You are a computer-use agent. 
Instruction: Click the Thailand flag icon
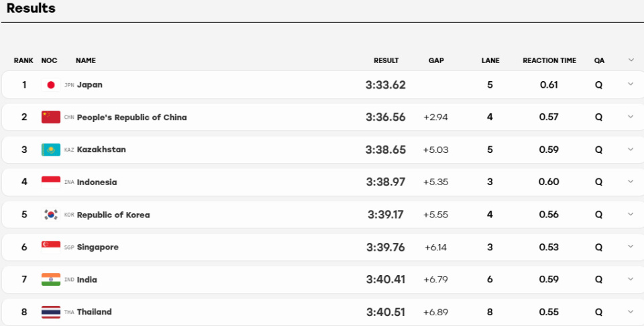51,312
